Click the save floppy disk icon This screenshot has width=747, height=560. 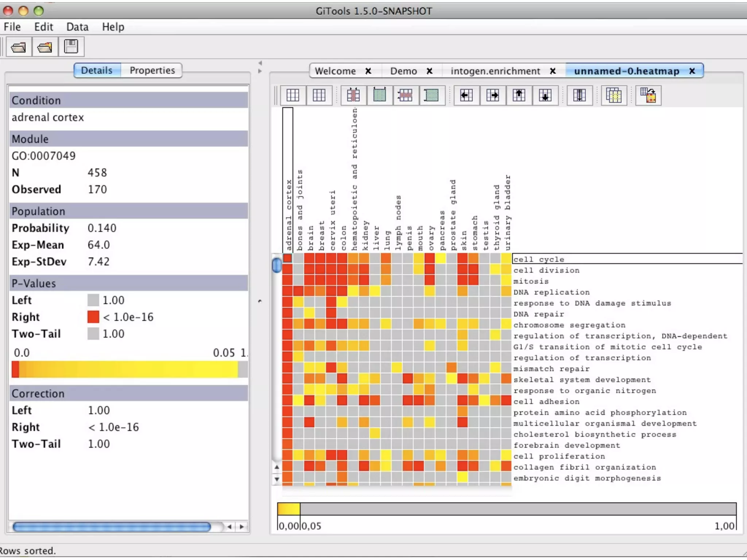tap(71, 47)
